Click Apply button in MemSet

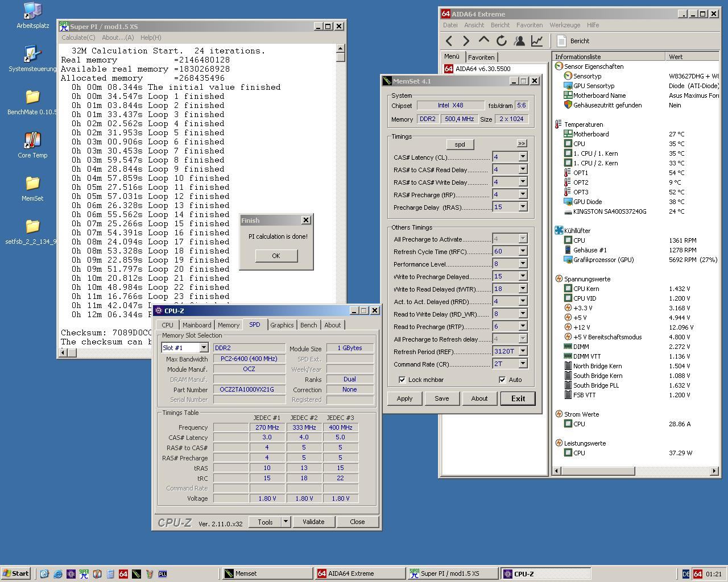(404, 398)
